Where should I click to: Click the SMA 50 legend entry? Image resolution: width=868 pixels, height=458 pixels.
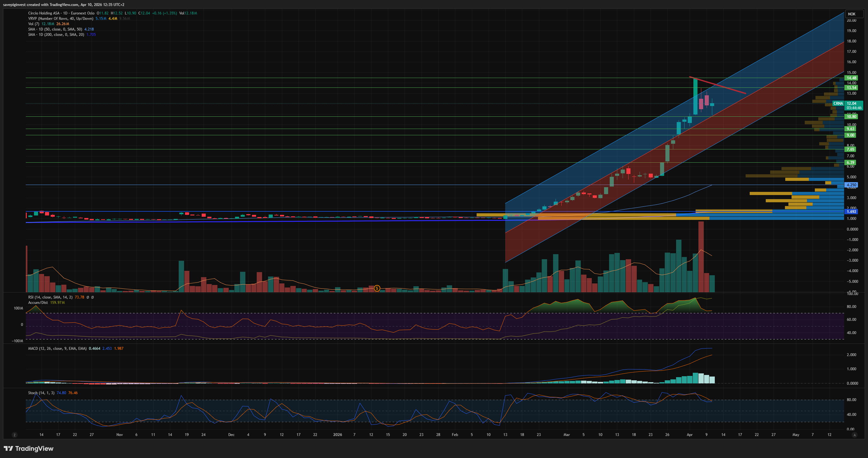pyautogui.click(x=55, y=29)
